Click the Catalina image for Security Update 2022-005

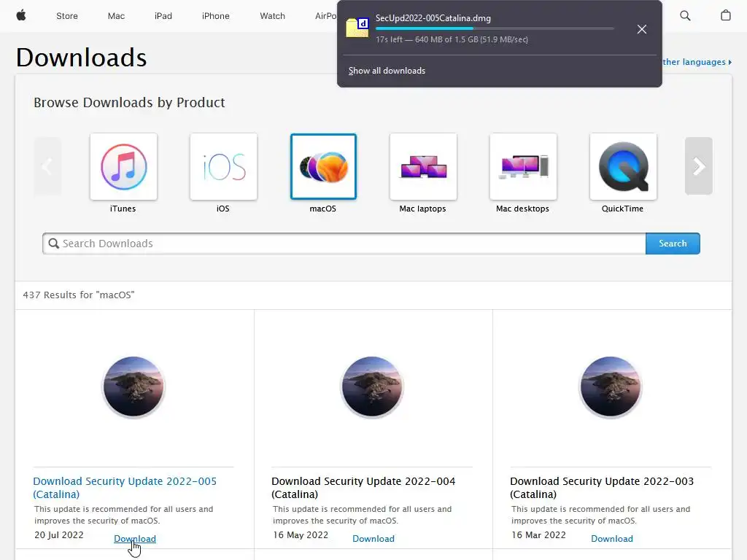pyautogui.click(x=133, y=386)
